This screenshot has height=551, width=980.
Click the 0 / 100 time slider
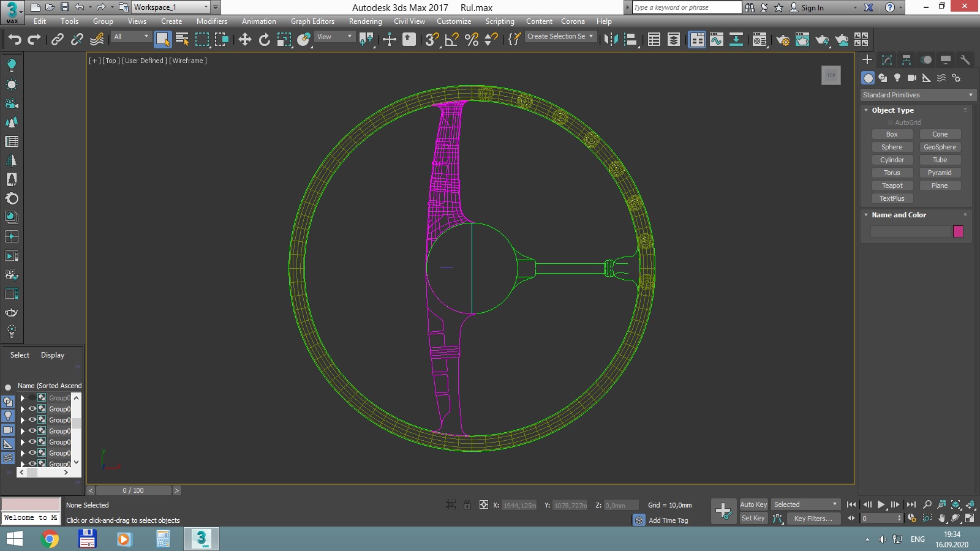tap(134, 490)
